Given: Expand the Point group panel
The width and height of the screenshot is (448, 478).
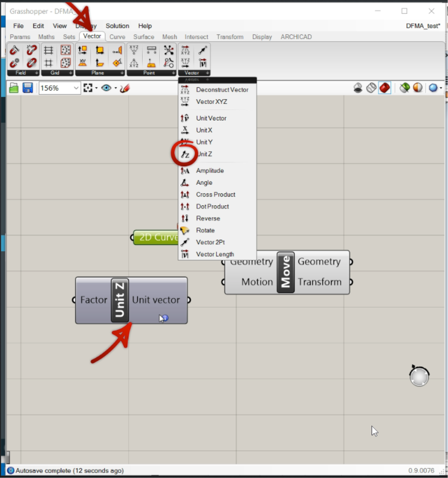Looking at the screenshot, I should 152,73.
